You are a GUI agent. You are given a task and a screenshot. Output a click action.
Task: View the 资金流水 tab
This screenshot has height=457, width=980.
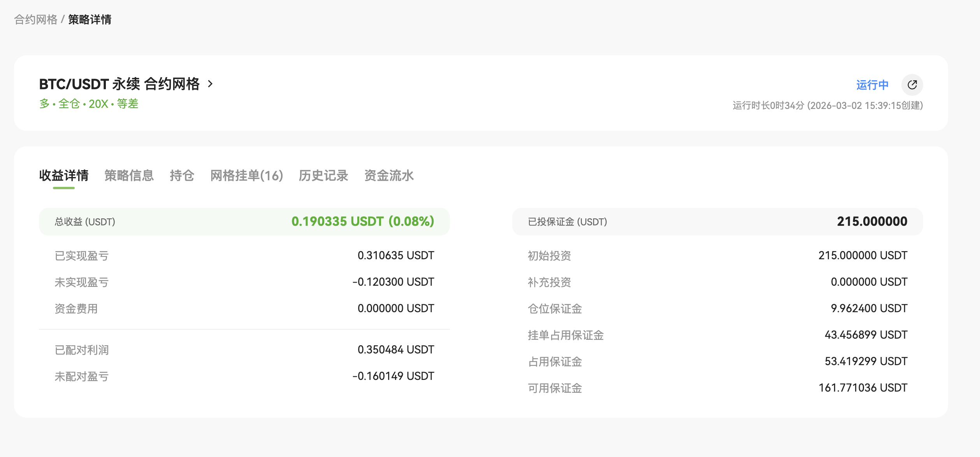pos(388,176)
